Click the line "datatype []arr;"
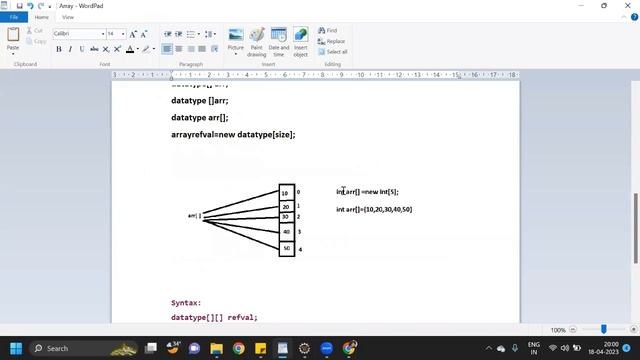 (x=200, y=100)
